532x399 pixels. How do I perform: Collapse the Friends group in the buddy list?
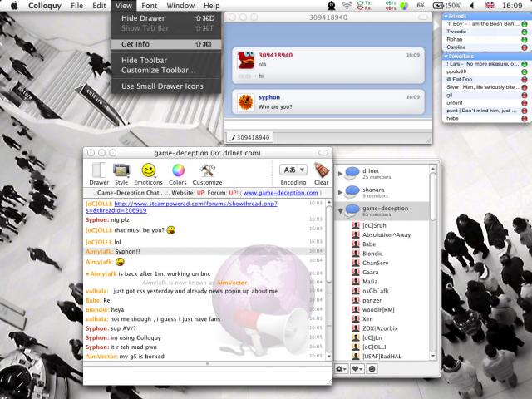446,17
